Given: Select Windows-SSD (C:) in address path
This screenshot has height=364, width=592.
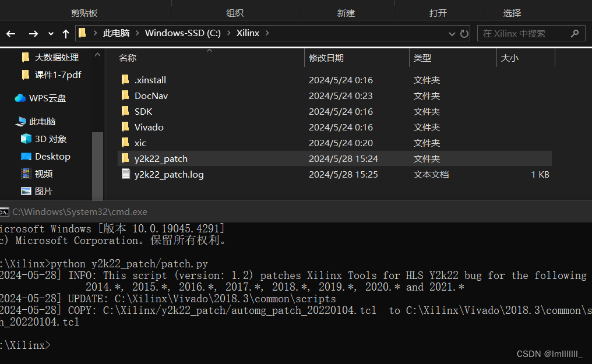Looking at the screenshot, I should click(x=183, y=33).
